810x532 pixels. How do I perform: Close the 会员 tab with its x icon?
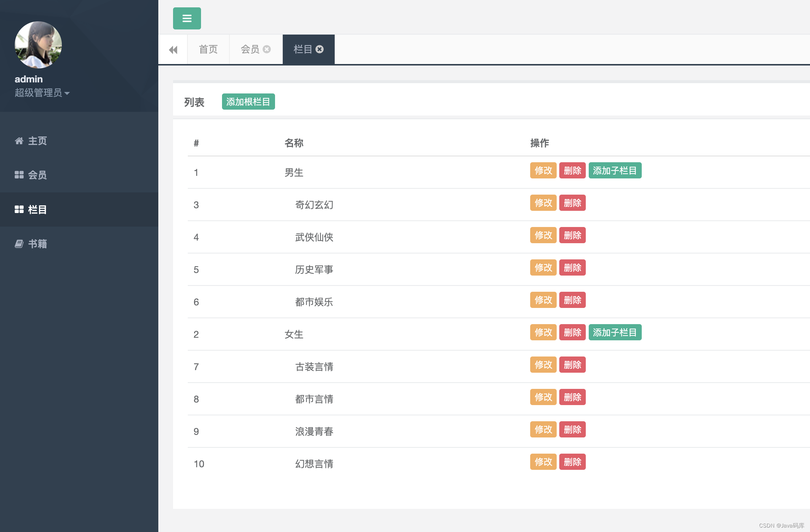pos(267,49)
